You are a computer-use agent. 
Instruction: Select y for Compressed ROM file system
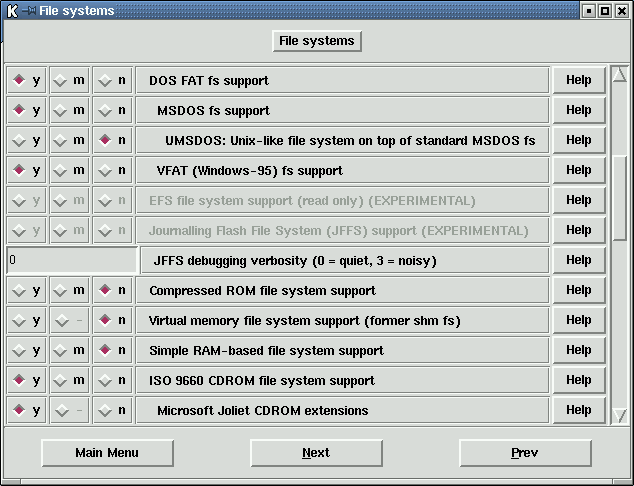[x=26, y=290]
